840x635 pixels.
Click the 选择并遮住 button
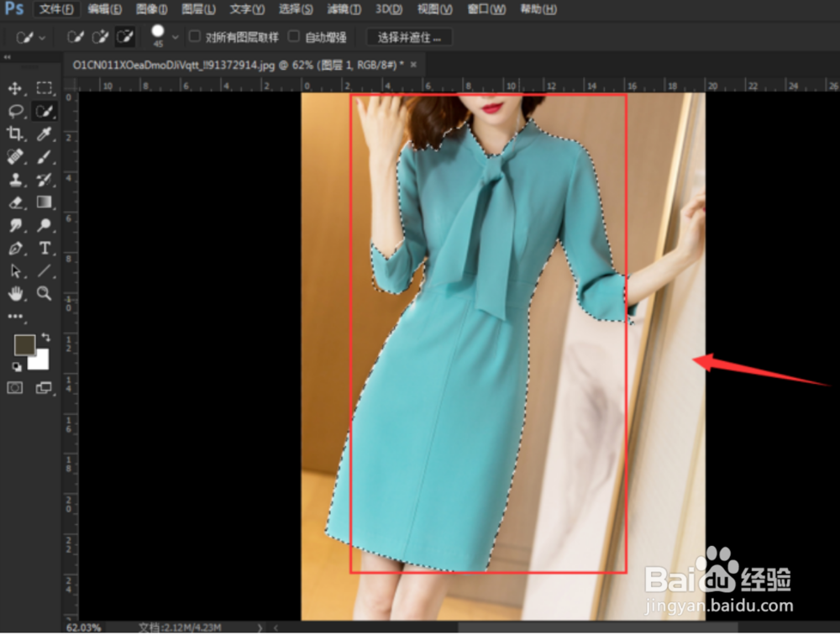point(409,38)
